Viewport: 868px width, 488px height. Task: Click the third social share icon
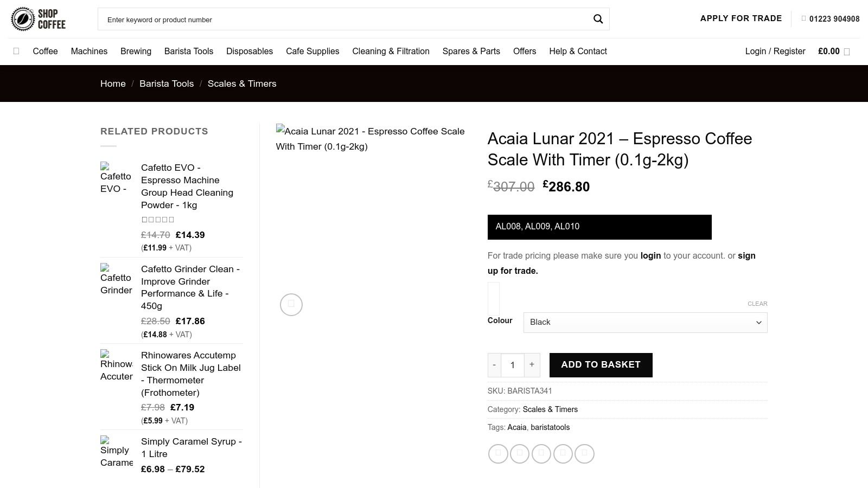pos(541,454)
